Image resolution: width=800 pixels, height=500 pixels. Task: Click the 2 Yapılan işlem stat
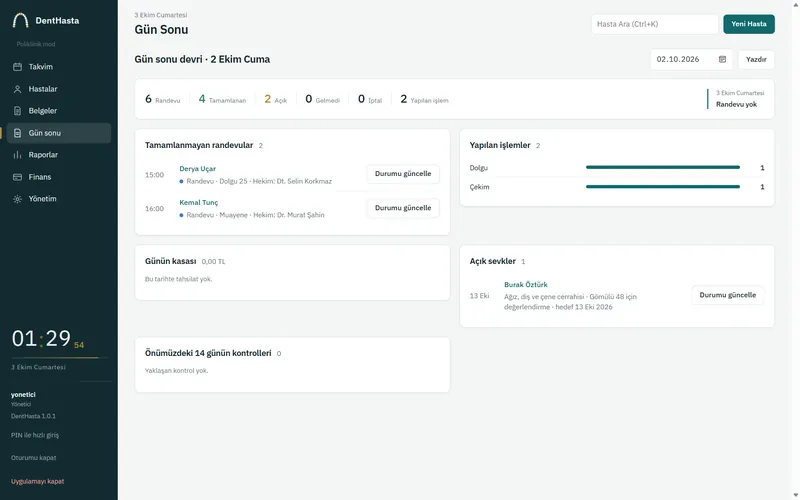pyautogui.click(x=424, y=99)
